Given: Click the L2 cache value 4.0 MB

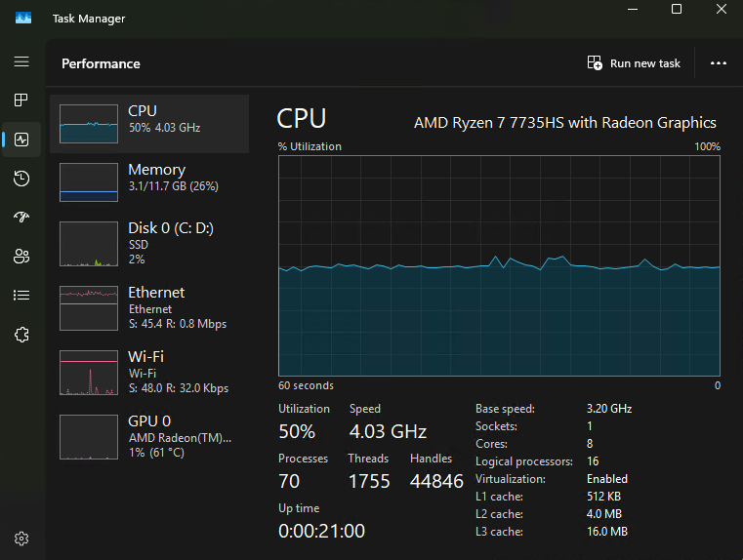Looking at the screenshot, I should 604,514.
